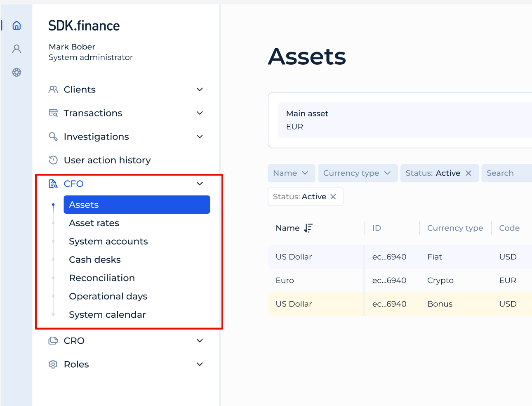The height and width of the screenshot is (406, 532).
Task: Click the Transactions icon in the sidebar
Action: (x=53, y=113)
